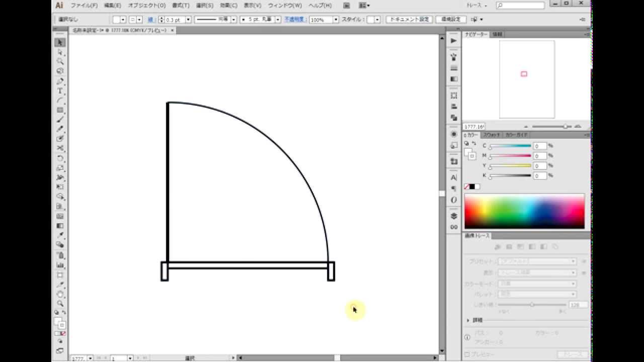Open the スタイル graphic style dropdown
This screenshot has width=644, height=362.
[378, 20]
